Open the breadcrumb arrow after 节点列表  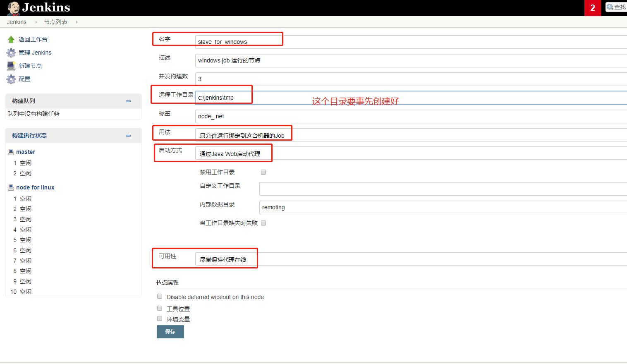point(77,22)
